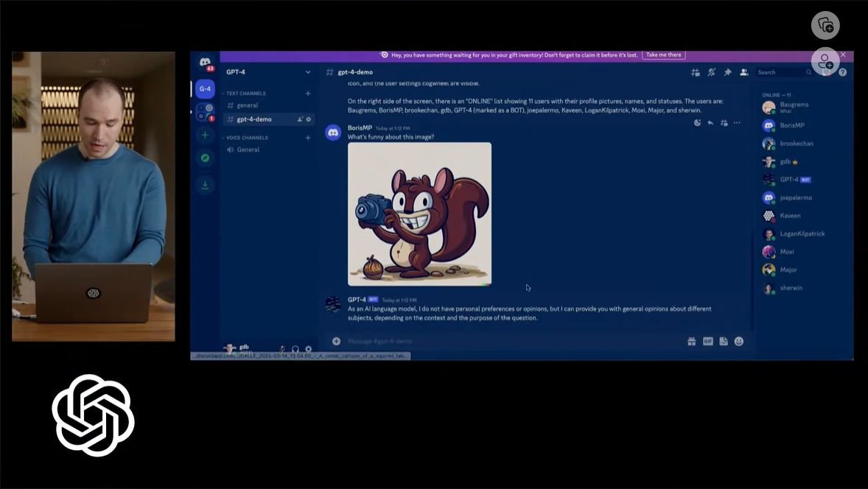Open the Explore servers compass icon

click(x=205, y=158)
